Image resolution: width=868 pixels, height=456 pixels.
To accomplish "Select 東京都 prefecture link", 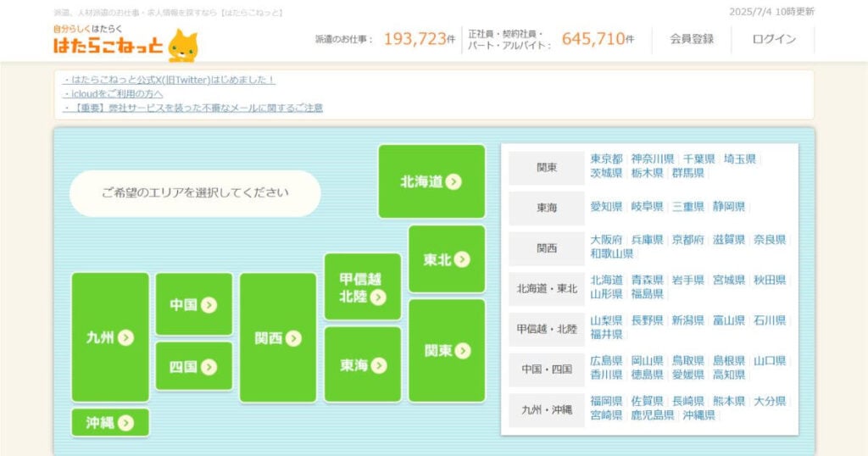I will tap(606, 158).
